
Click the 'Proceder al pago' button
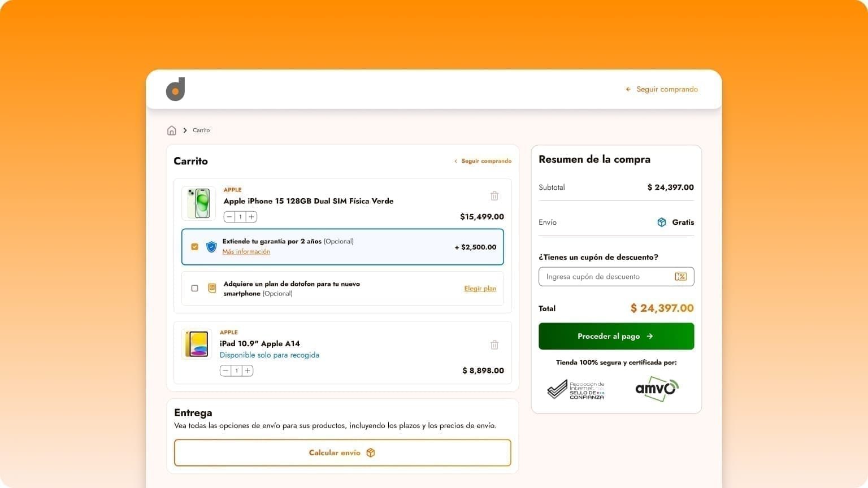pyautogui.click(x=617, y=336)
